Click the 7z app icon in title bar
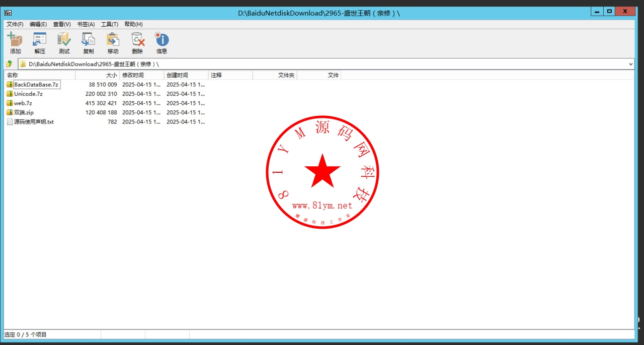The width and height of the screenshot is (644, 345). pos(8,12)
